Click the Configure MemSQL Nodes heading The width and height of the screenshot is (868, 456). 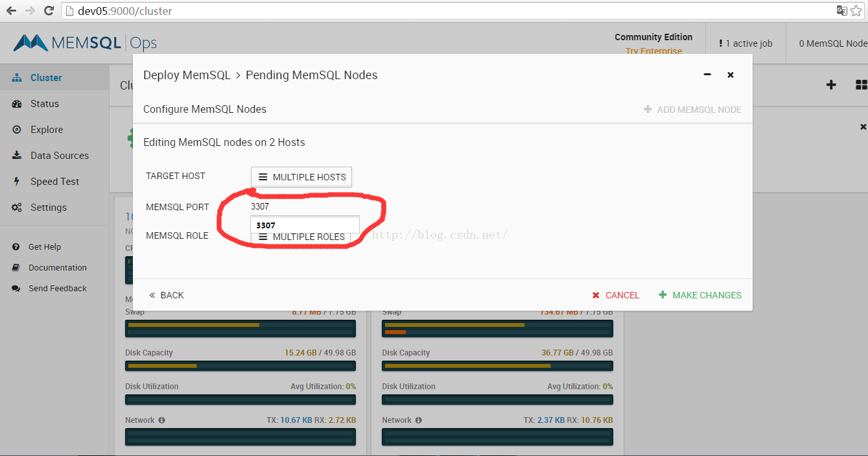coord(205,109)
